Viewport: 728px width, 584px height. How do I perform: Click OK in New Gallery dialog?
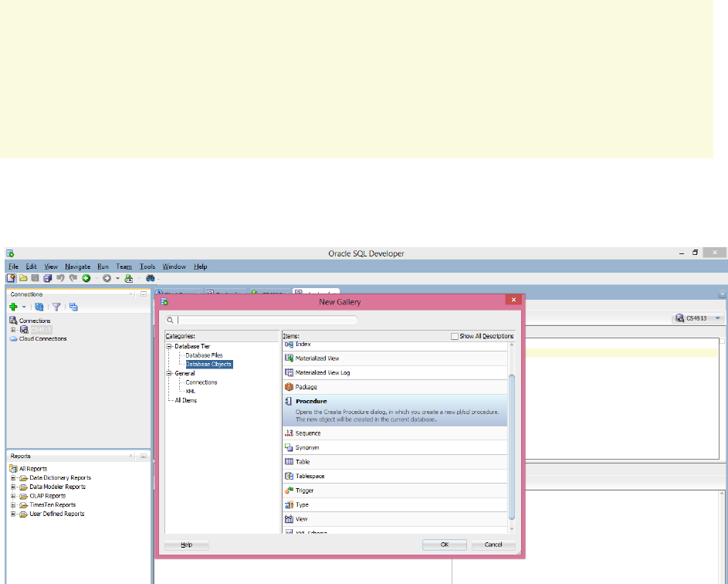(445, 545)
